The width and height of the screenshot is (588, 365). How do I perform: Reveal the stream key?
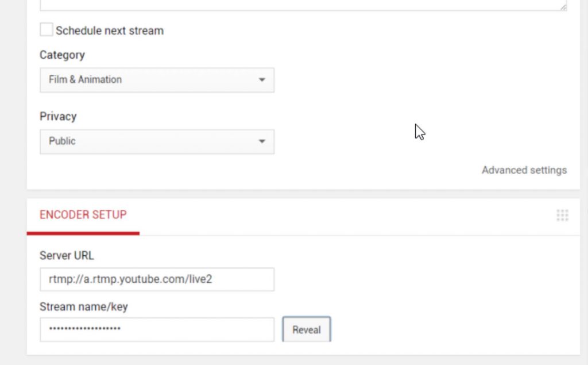(307, 329)
